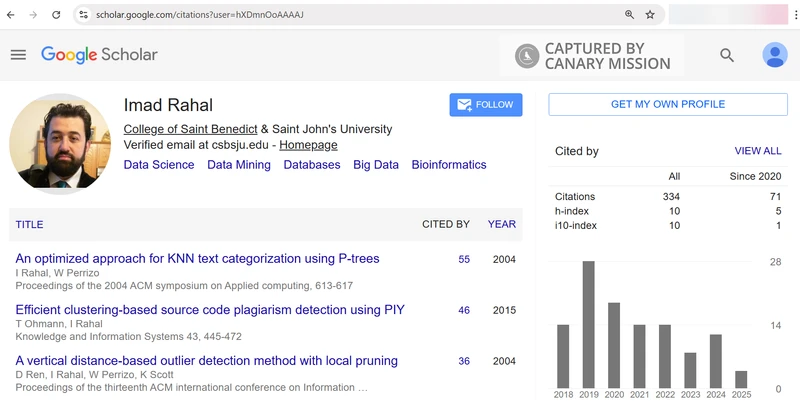Bookmark this page with the star icon
Screen dimensions: 800x401
650,15
